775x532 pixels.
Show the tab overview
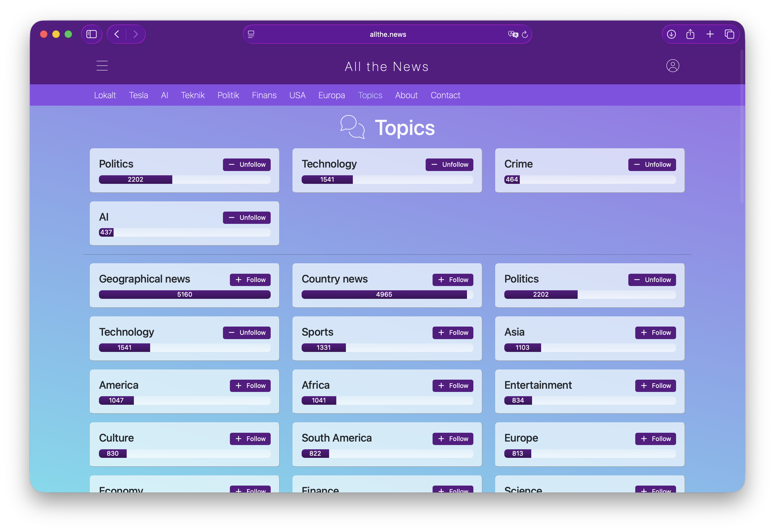[729, 34]
